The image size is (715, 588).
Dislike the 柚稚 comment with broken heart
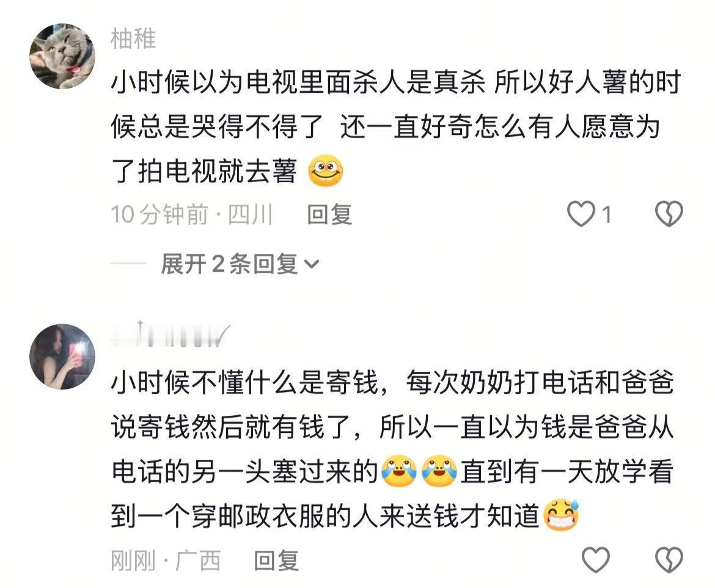pyautogui.click(x=669, y=214)
